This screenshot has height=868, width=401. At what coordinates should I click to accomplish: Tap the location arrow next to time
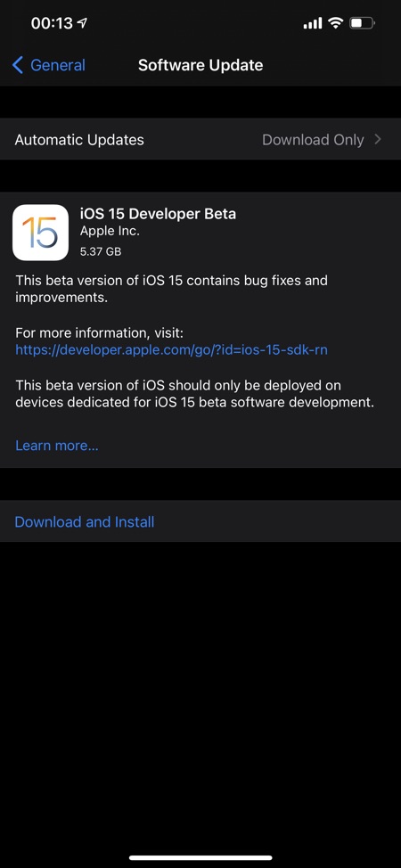pyautogui.click(x=82, y=23)
